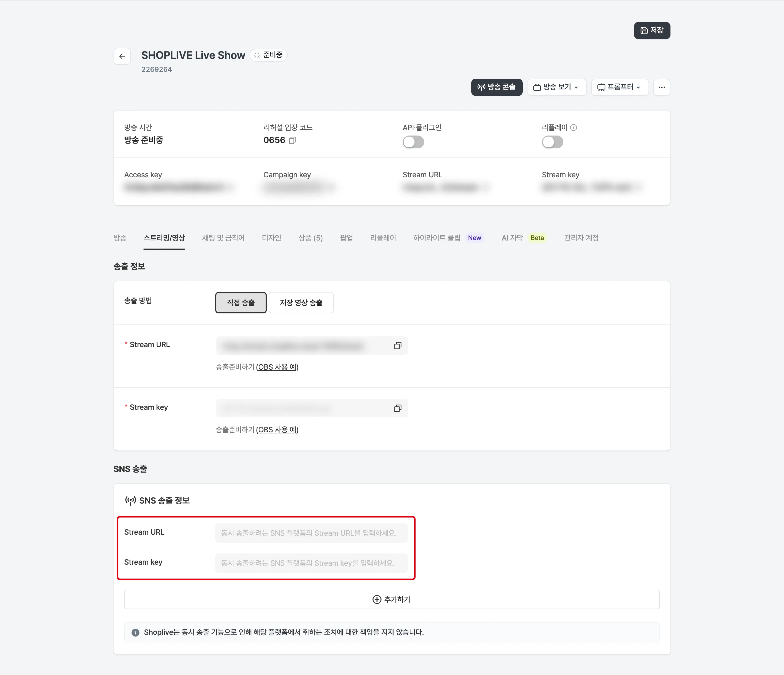Click the SNS Stream URL input field
Viewport: 784px width, 675px height.
point(311,533)
